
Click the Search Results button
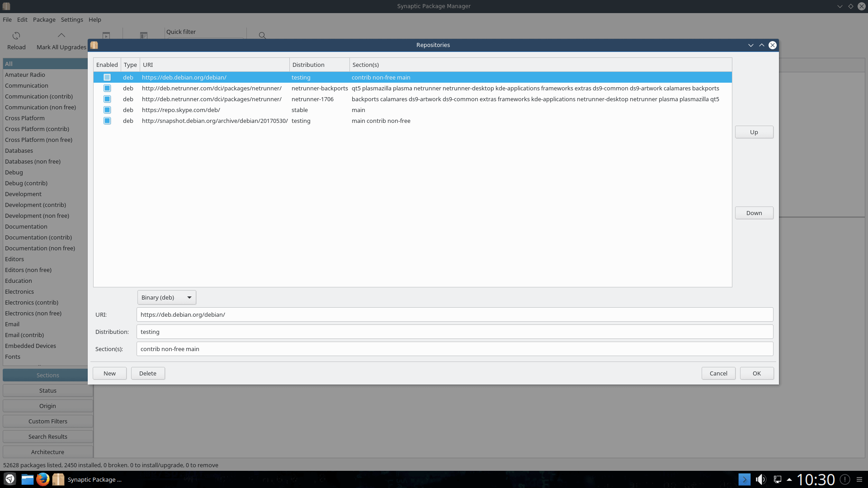47,436
